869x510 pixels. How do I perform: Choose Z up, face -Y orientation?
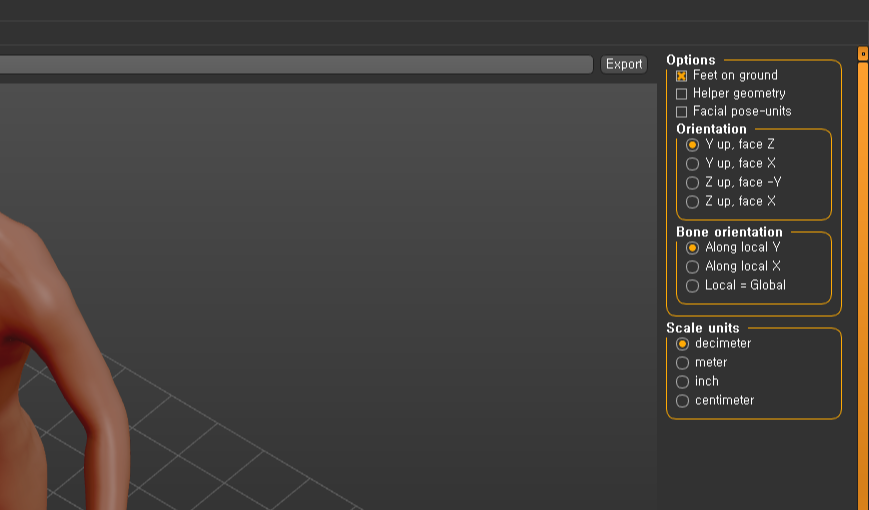click(692, 182)
